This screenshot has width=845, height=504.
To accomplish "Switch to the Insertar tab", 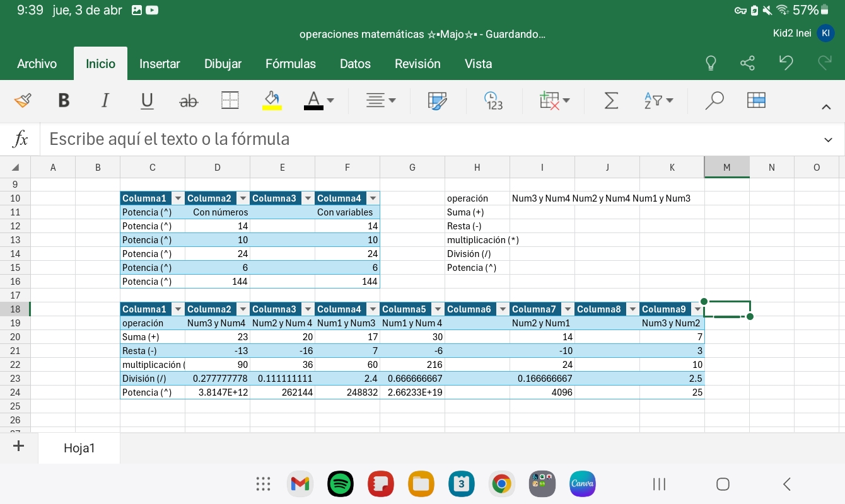I will (160, 64).
